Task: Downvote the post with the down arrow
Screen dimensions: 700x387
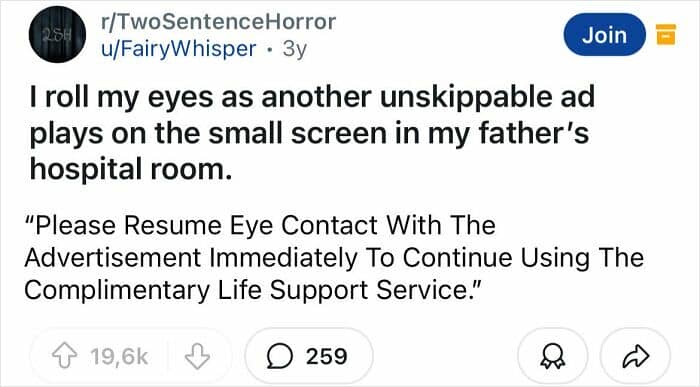Action: click(x=197, y=356)
